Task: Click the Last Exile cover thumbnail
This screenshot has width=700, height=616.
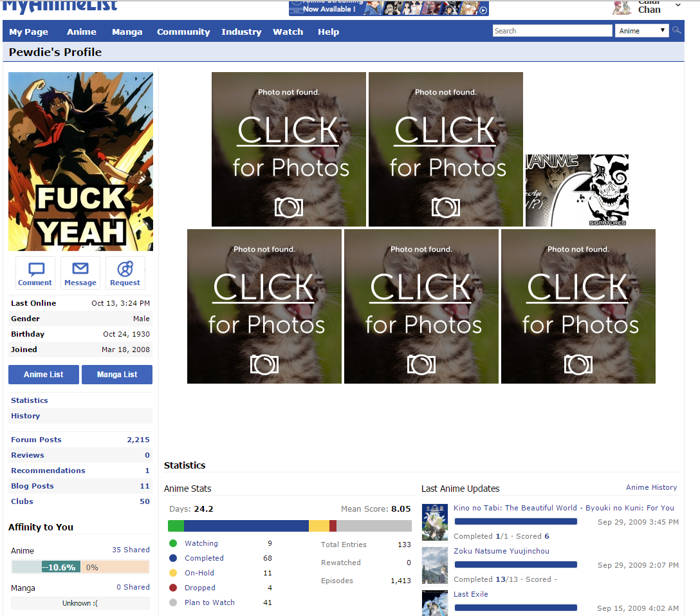Action: 435,604
